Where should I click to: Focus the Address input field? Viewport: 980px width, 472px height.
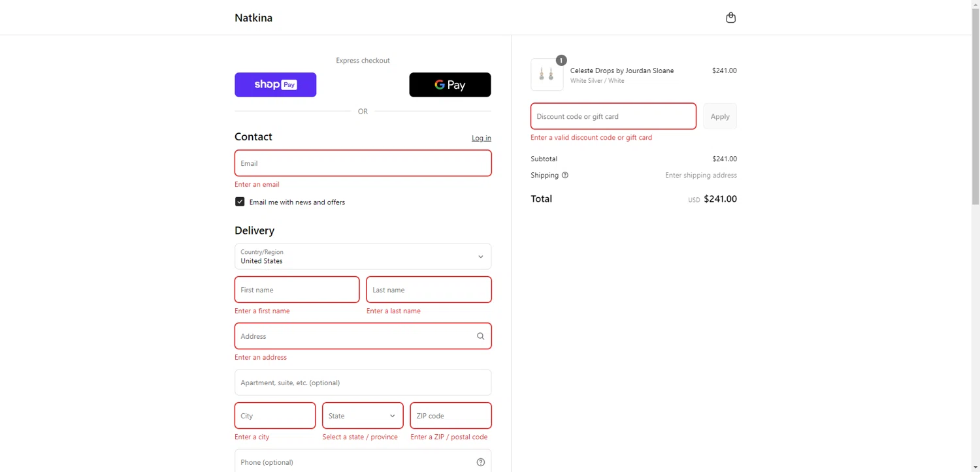pos(363,336)
